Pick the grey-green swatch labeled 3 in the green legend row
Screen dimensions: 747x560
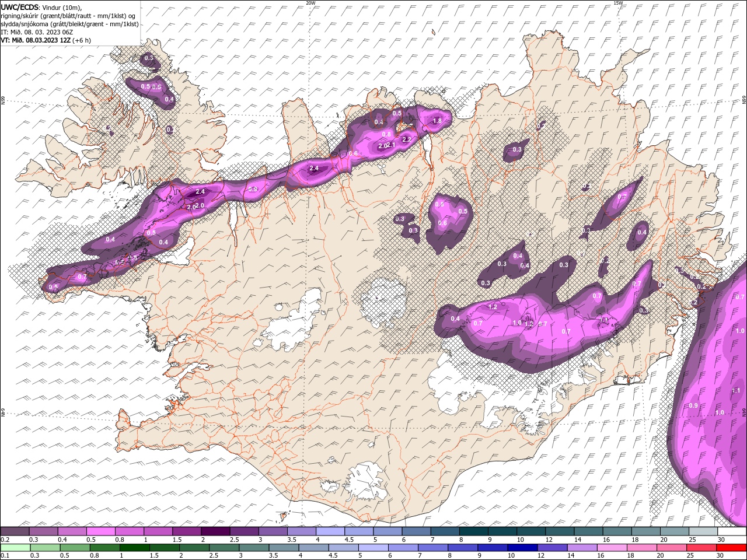253,548
